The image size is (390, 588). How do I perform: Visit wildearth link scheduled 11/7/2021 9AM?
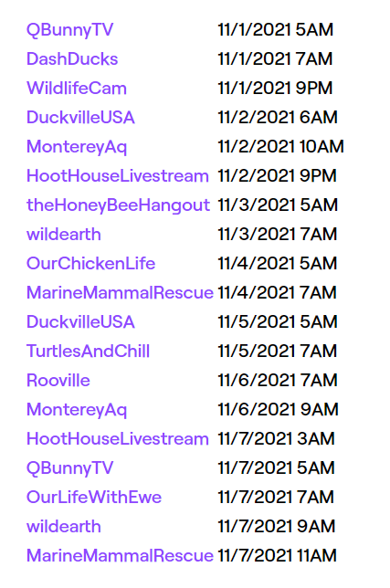(64, 527)
